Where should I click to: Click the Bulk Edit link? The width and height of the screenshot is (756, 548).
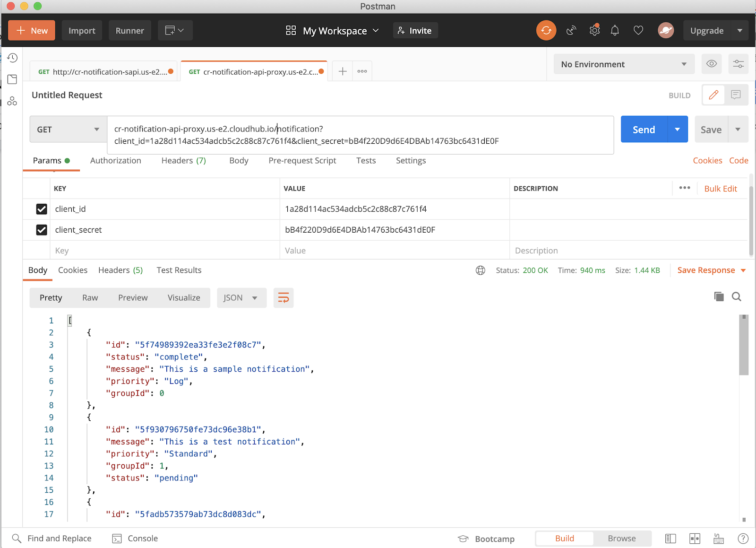720,189
